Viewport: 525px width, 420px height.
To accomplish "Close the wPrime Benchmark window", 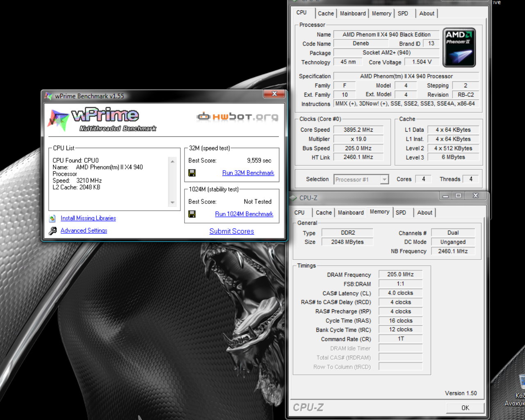I will click(274, 94).
